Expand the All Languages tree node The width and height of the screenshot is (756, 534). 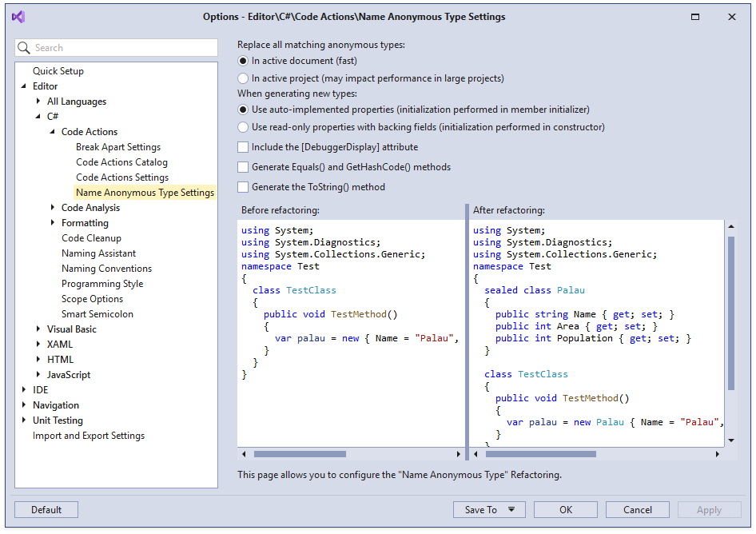(x=38, y=102)
